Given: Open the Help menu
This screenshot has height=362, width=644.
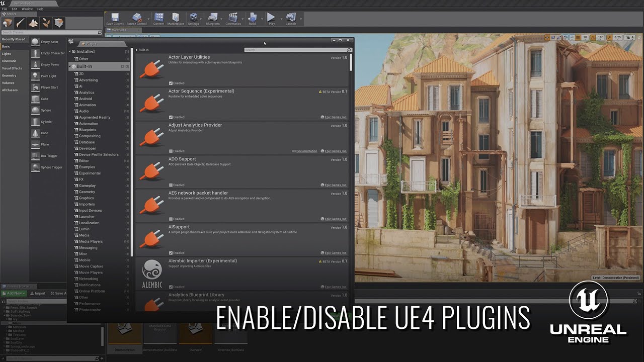Looking at the screenshot, I should point(40,9).
